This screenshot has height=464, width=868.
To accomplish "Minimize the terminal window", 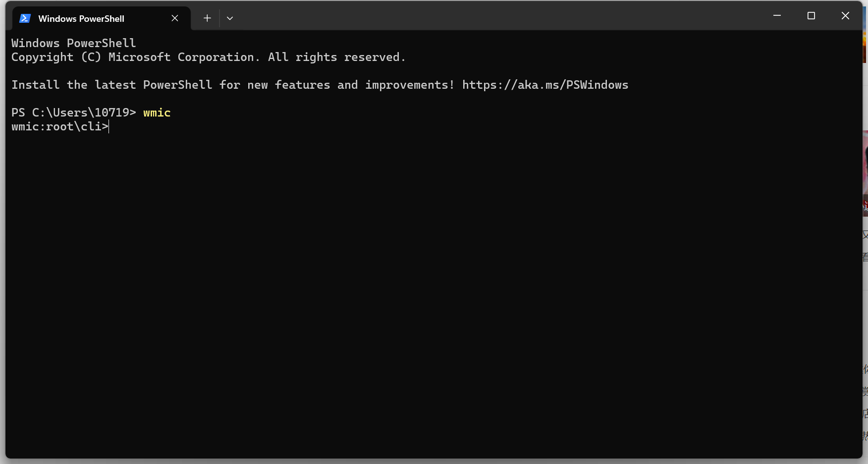I will click(x=777, y=16).
